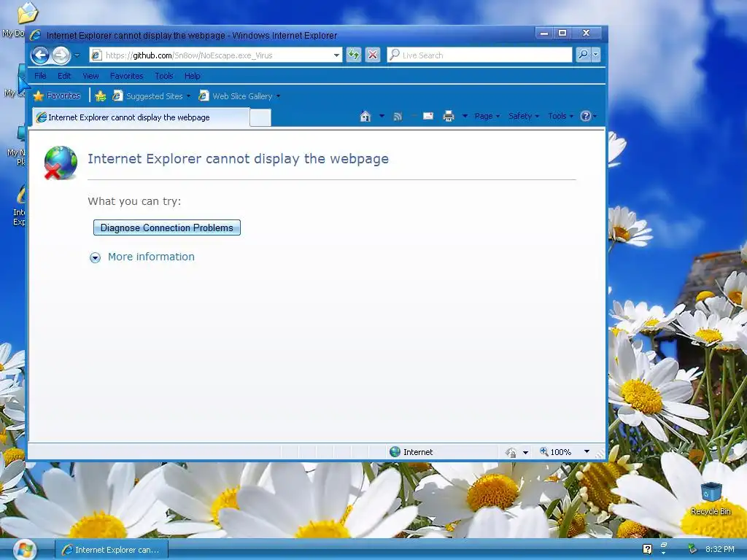
Task: Click Diagnose Connection Problems button
Action: [167, 227]
